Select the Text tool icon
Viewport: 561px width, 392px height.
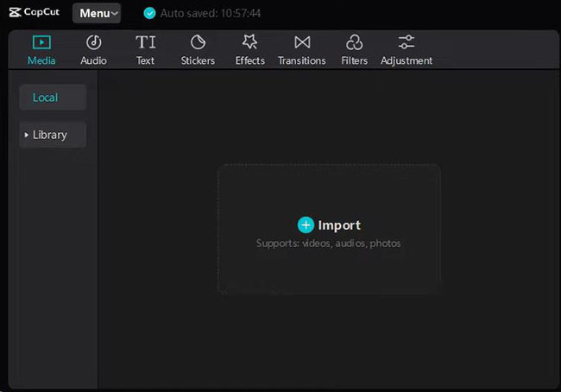(x=146, y=42)
